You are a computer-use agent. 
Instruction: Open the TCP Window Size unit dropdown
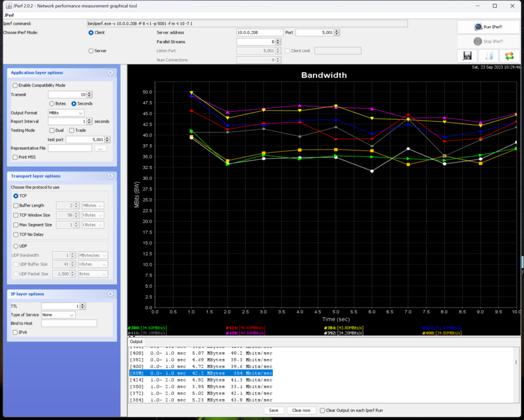93,215
